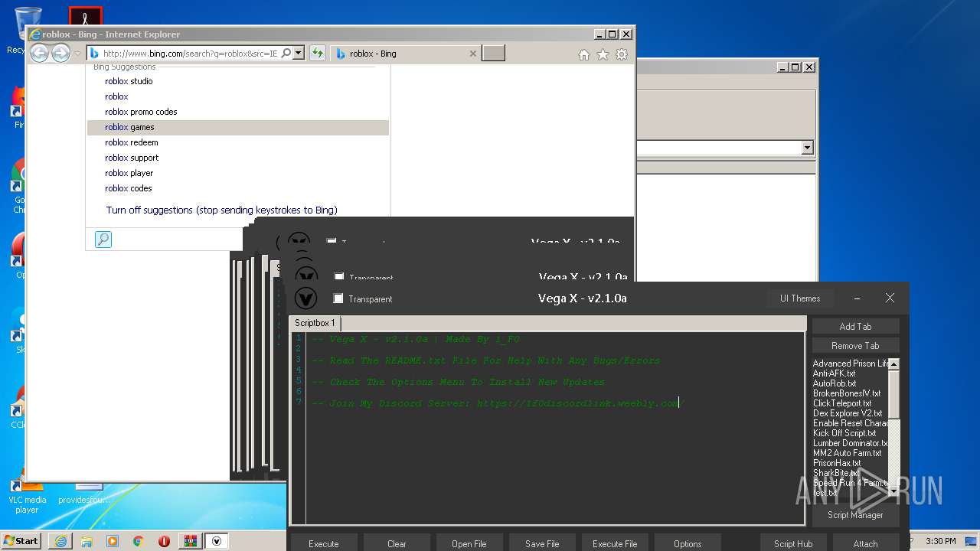The width and height of the screenshot is (980, 551).
Task: Open the IE Tools gear icon
Action: (x=622, y=54)
